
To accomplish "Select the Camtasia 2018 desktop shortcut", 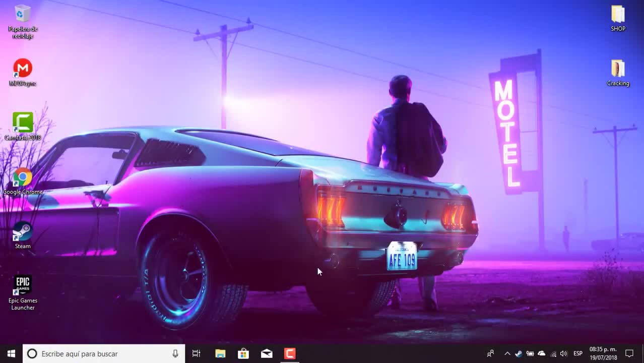I will (23, 127).
